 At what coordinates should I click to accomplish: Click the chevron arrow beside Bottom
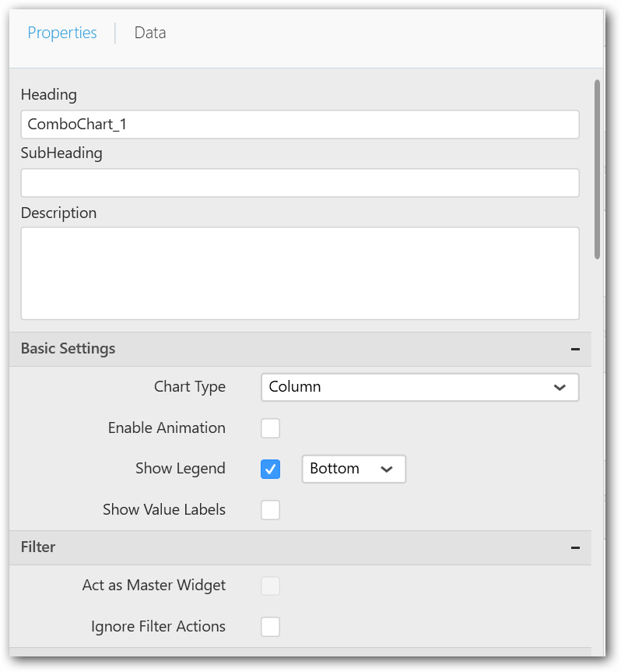point(387,469)
